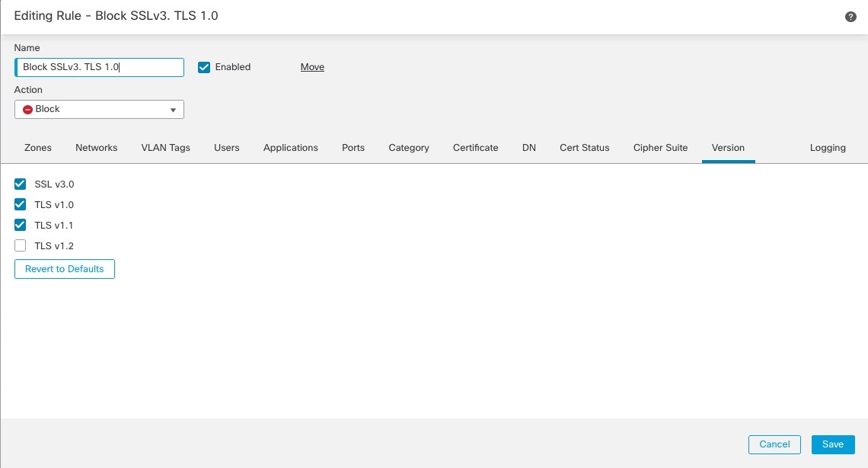Viewport: 868px width, 468px height.
Task: Click Revert to Defaults button
Action: pos(64,268)
